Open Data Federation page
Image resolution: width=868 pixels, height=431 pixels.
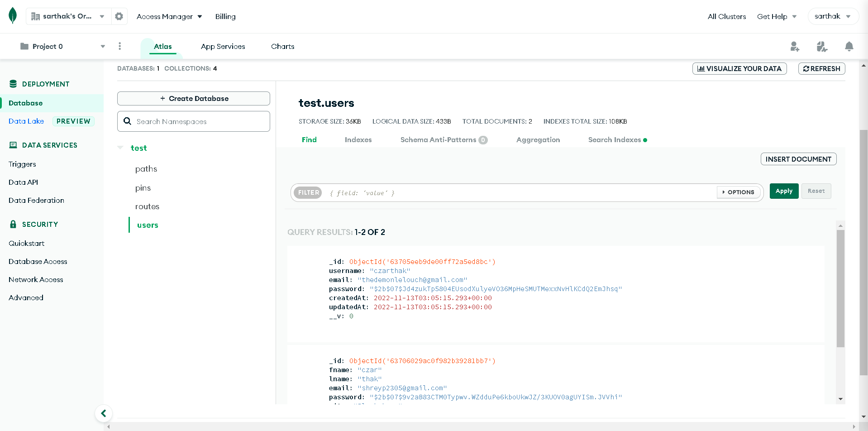36,200
